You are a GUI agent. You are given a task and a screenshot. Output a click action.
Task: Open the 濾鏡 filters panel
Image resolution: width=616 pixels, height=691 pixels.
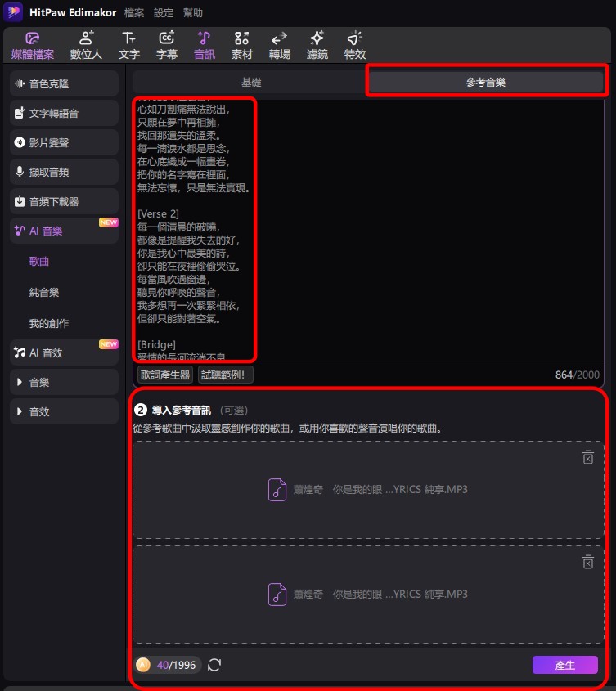tap(317, 46)
